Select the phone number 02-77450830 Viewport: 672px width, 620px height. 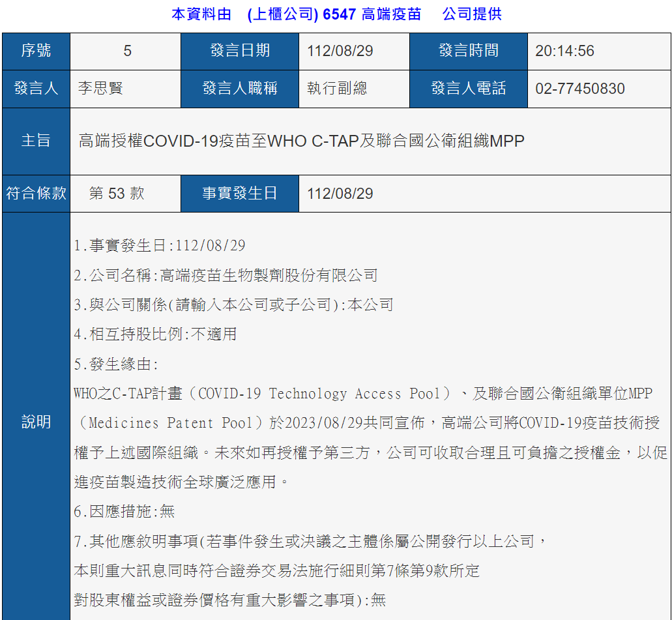pos(579,89)
